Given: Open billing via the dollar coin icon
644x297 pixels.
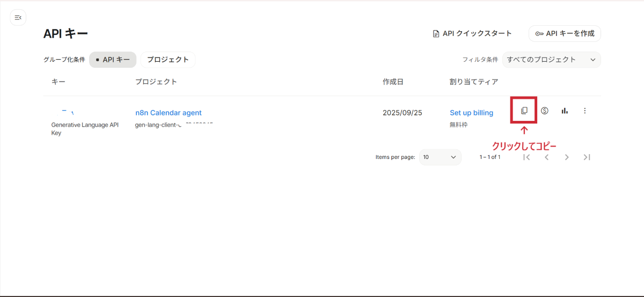Looking at the screenshot, I should [x=545, y=111].
